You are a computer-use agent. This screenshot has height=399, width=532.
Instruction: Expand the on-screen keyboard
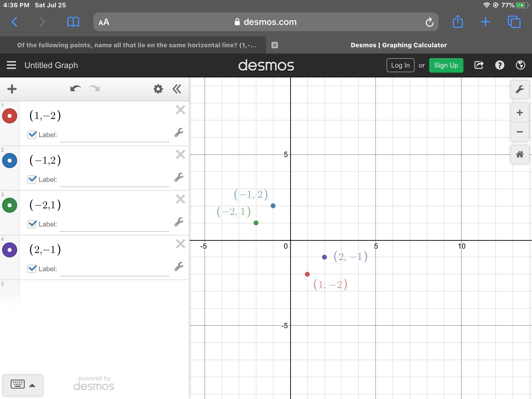(x=23, y=385)
